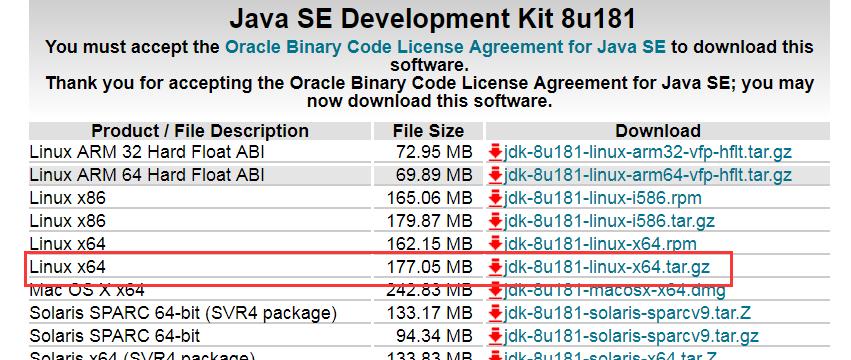Viewport: 851px width, 360px height.
Task: Download jdk-8u181-solaris-sparcv9.tar.Z package
Action: coord(627,313)
